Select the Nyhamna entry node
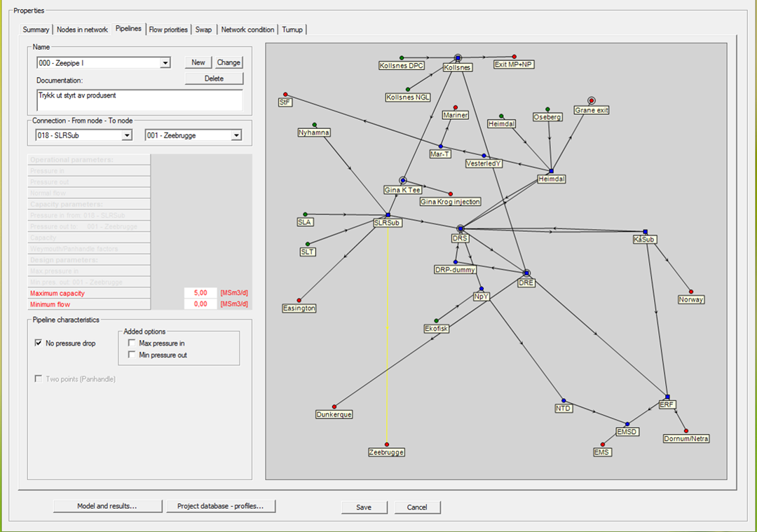757x532 pixels. pos(314,125)
